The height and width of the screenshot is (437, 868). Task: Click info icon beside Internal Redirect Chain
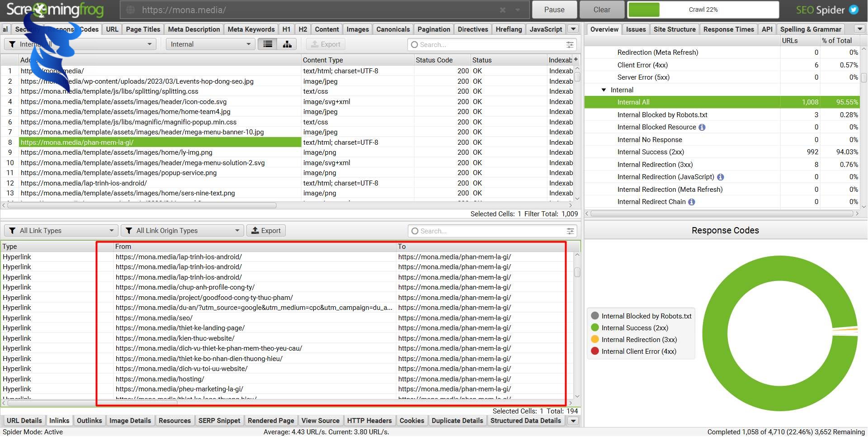[691, 202]
